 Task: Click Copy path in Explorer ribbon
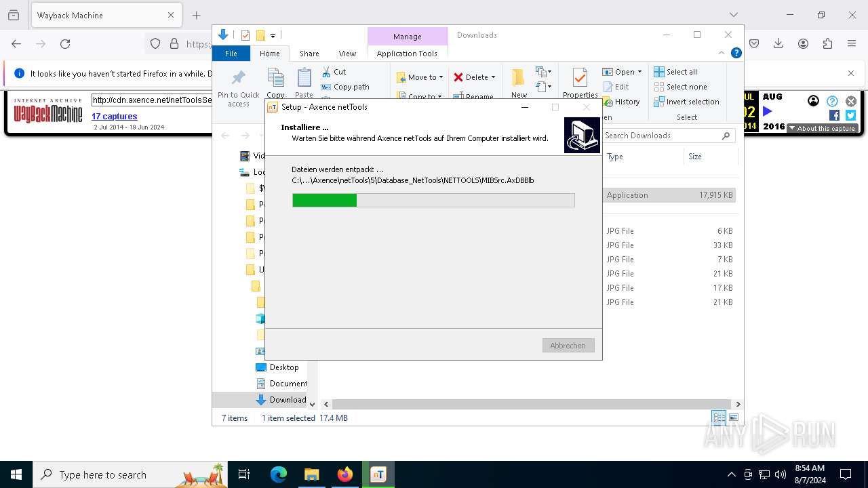[x=345, y=87]
